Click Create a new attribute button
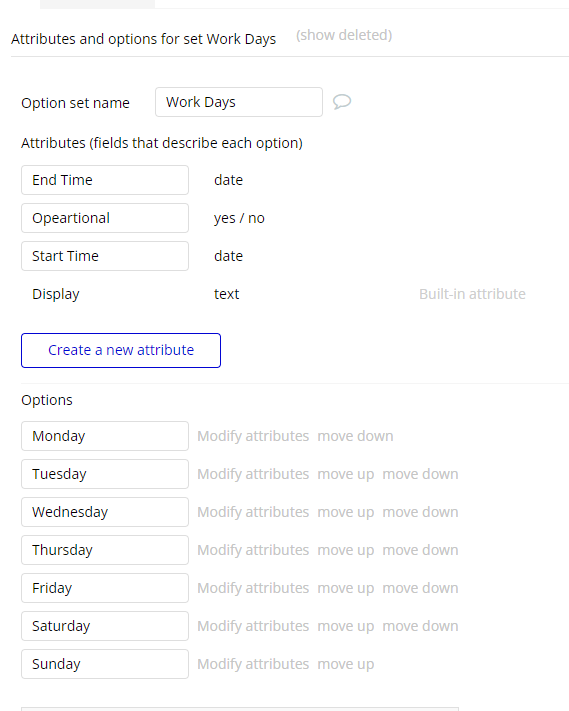Image resolution: width=569 pixels, height=711 pixels. [121, 351]
